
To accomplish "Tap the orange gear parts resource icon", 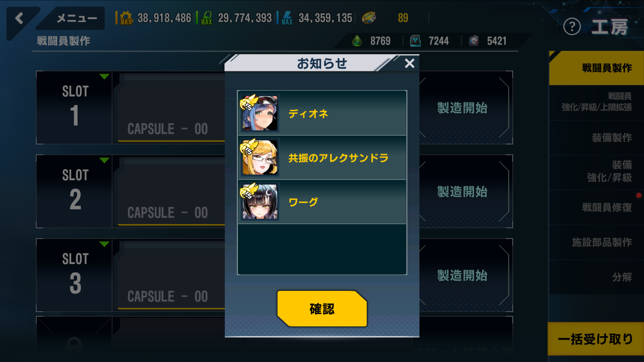I will pyautogui.click(x=126, y=18).
